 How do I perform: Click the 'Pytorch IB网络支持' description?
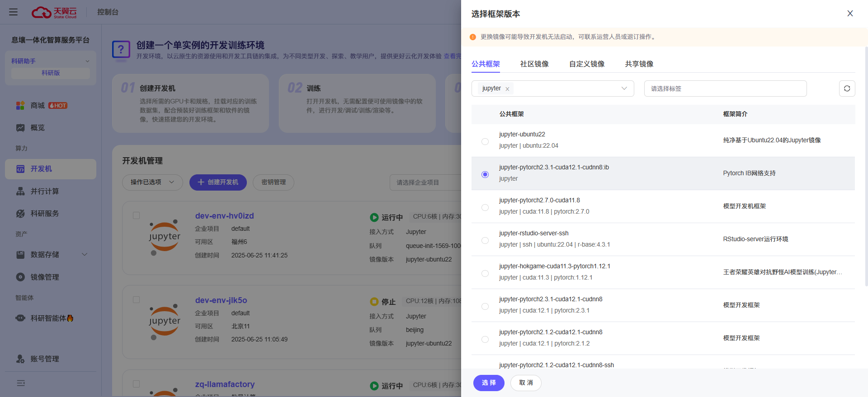(749, 173)
